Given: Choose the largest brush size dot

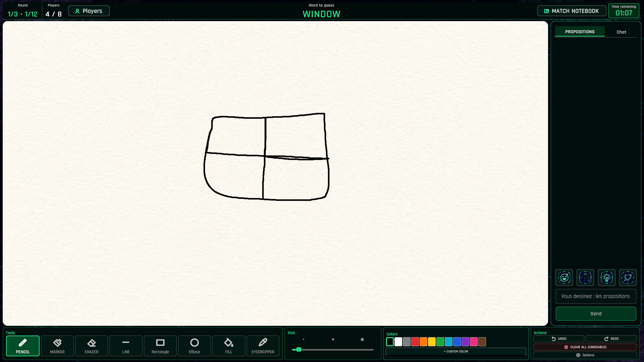Looking at the screenshot, I should click(x=362, y=340).
